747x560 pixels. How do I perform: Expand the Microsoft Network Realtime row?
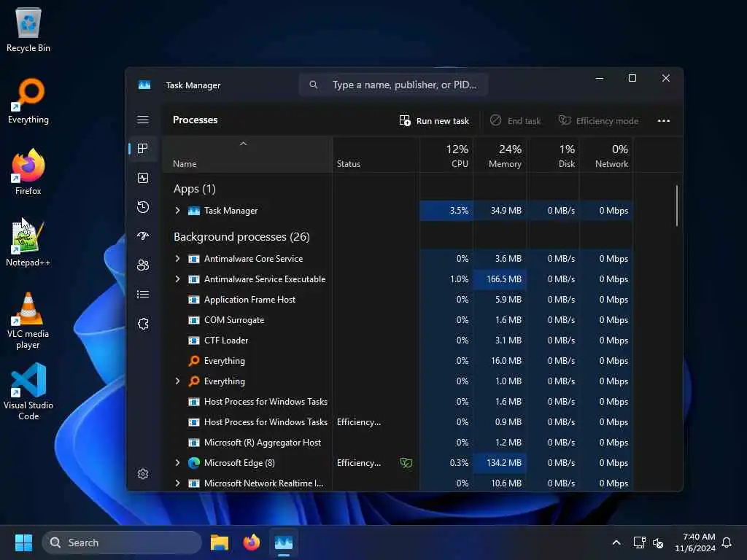pyautogui.click(x=177, y=483)
